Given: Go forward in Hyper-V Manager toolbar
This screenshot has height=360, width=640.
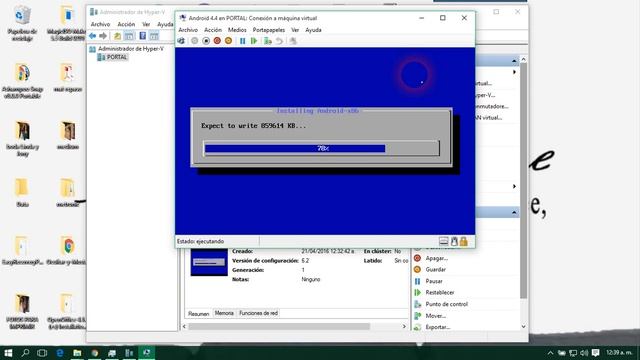Looking at the screenshot, I should [103, 36].
